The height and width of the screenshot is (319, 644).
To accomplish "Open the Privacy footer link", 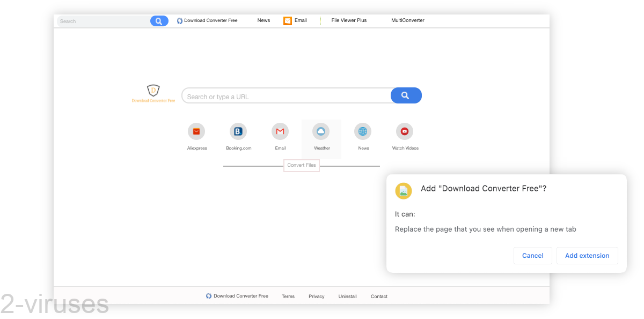I will pos(317,296).
